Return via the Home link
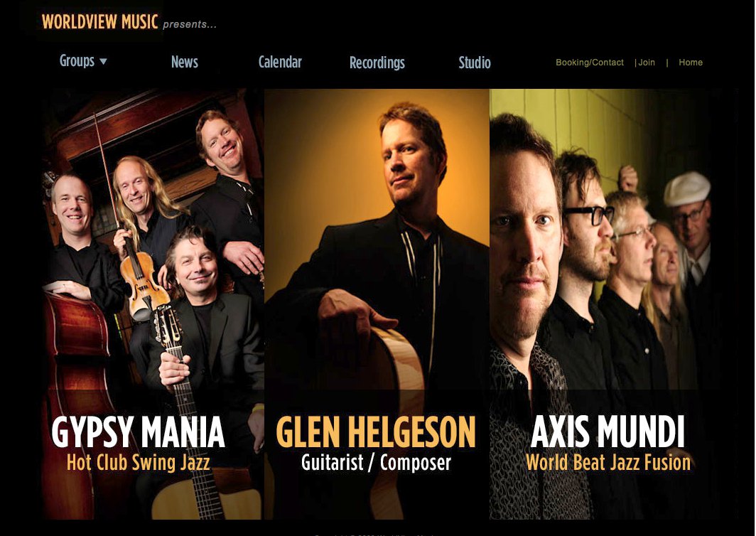The image size is (756, 536). click(x=691, y=63)
